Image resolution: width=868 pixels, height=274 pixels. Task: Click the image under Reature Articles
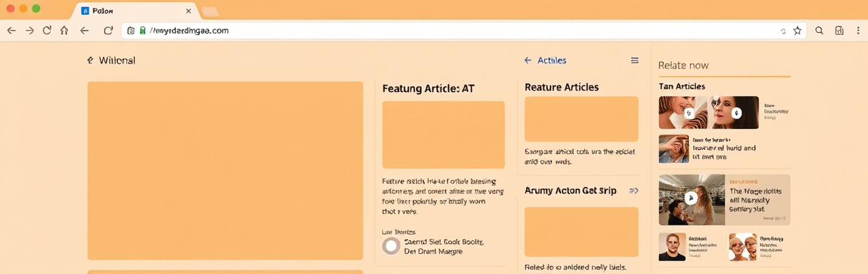(x=581, y=119)
